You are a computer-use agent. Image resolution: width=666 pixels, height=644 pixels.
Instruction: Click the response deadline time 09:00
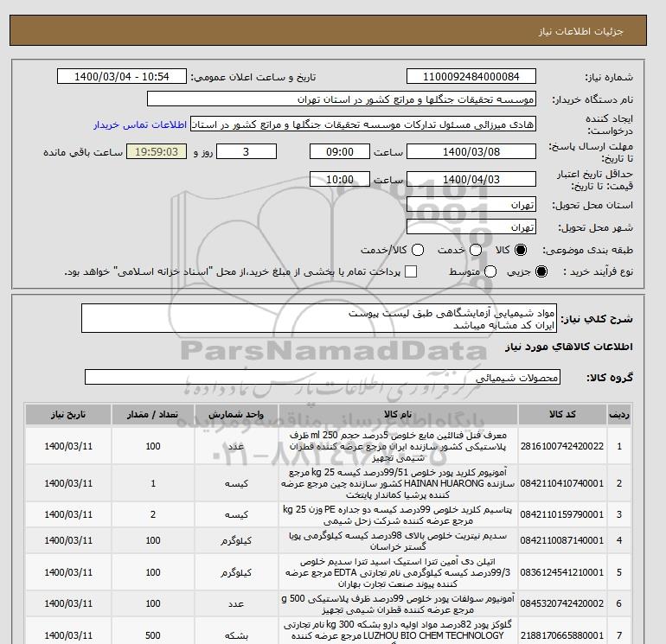(339, 151)
